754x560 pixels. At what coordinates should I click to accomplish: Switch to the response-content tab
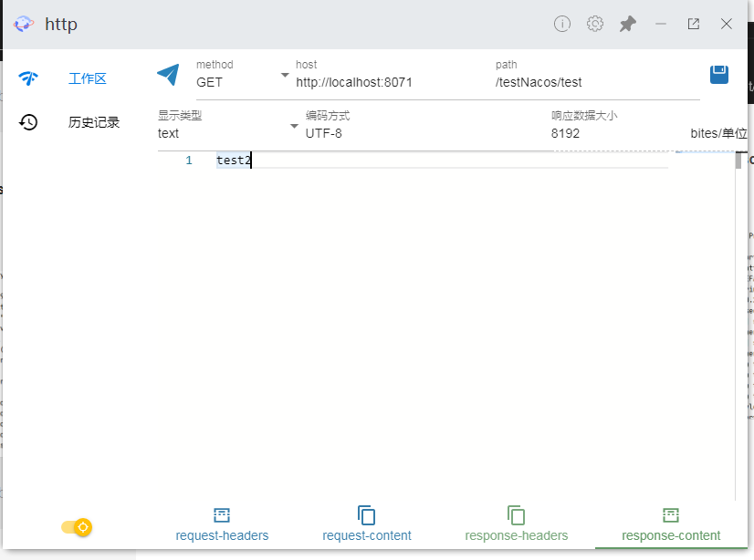coord(671,524)
